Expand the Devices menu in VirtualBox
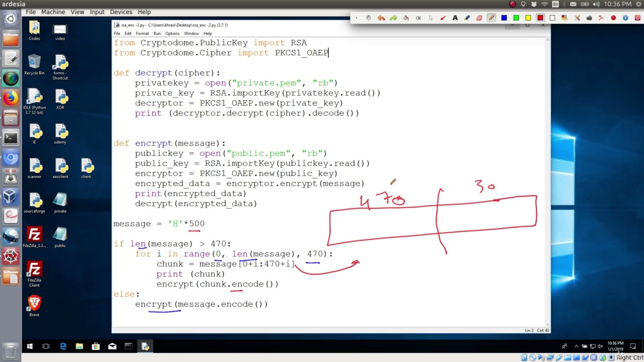Screen dimensions: 644x362 [x=121, y=12]
